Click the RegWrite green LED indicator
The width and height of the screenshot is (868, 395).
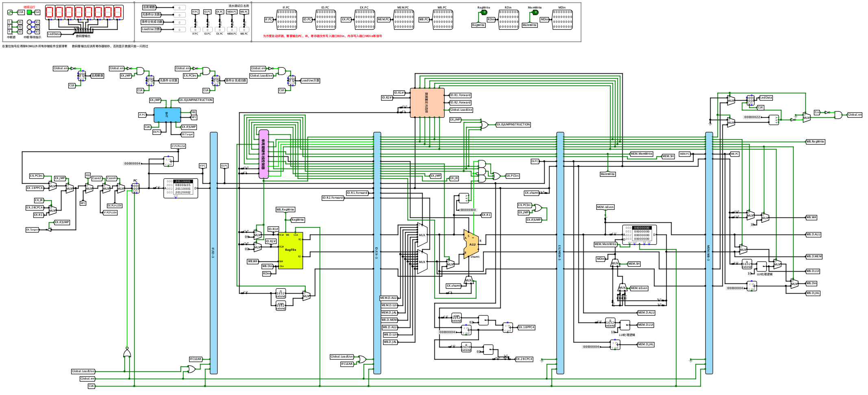[x=484, y=12]
